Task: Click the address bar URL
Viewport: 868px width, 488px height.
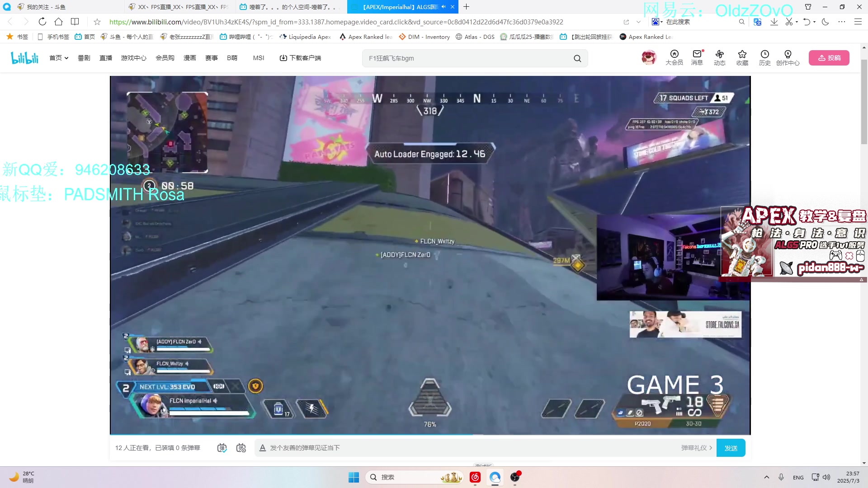Action: [336, 22]
